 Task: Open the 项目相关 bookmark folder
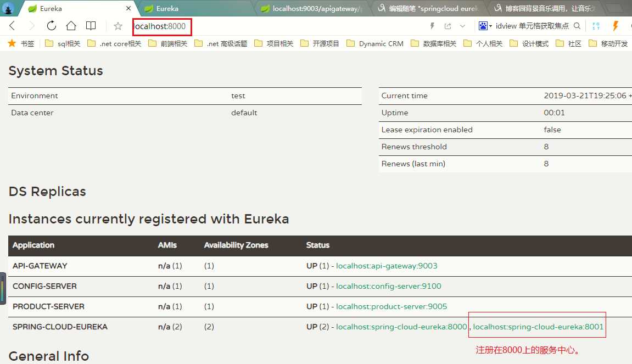coord(273,43)
